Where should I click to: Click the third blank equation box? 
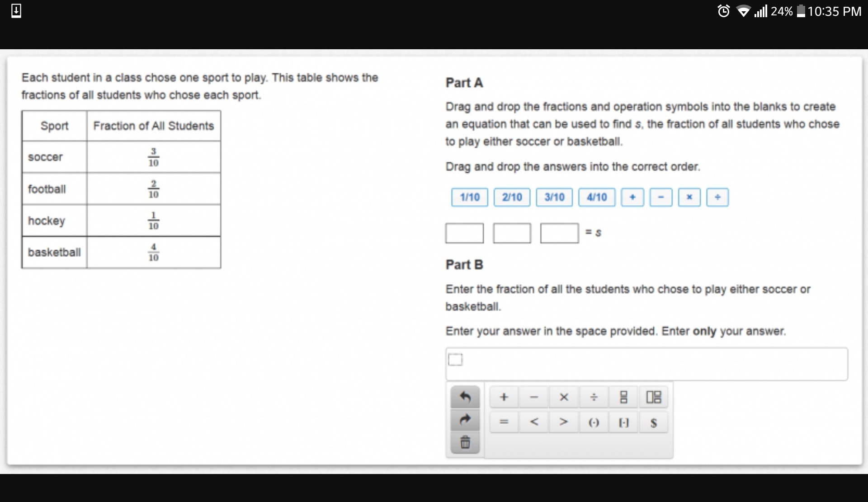[x=559, y=233]
